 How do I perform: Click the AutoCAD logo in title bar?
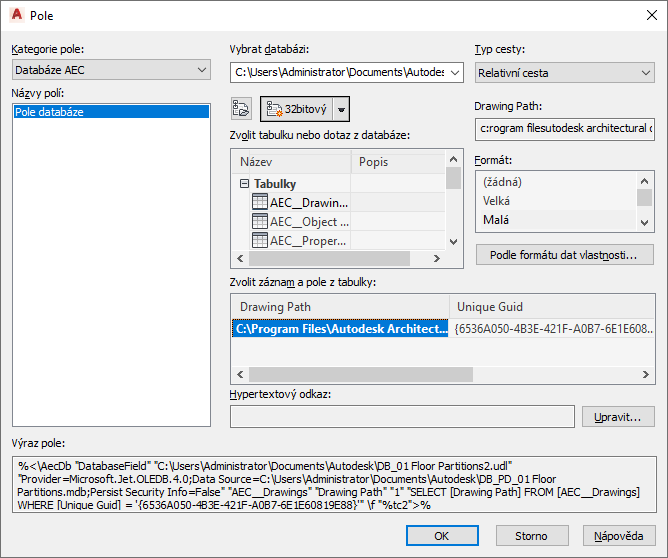point(17,15)
